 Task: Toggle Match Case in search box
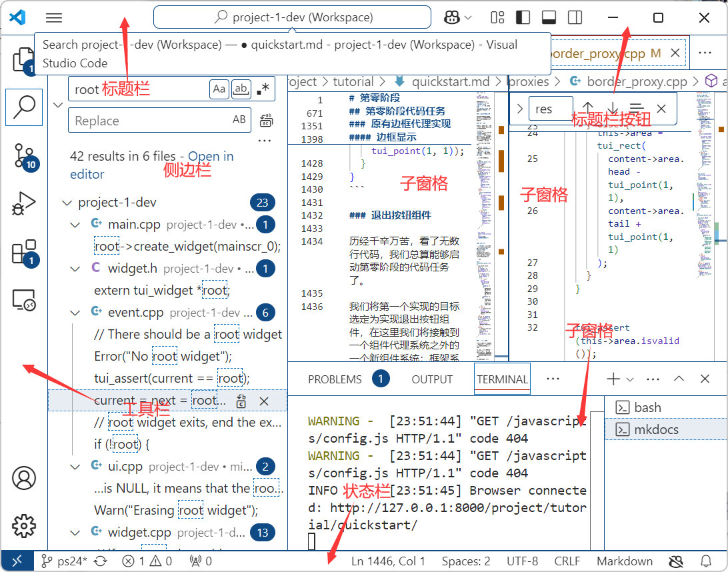point(219,89)
